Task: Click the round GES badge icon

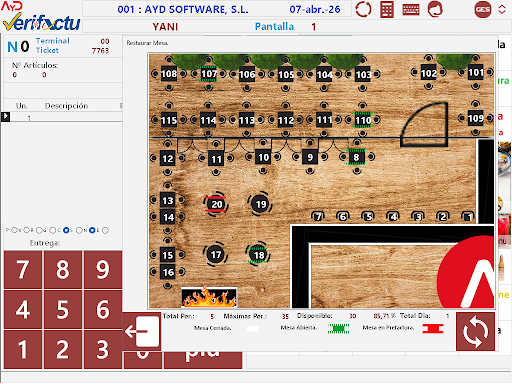Action: [483, 10]
